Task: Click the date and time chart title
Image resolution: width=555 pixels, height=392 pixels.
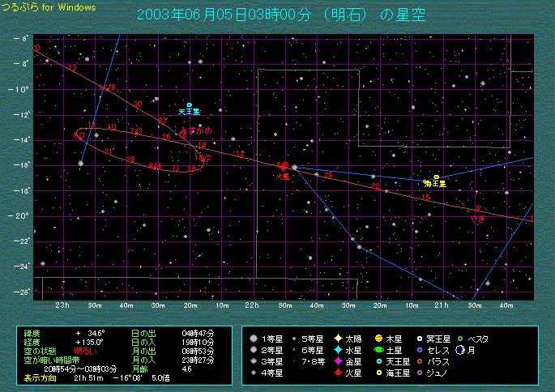Action: coord(280,15)
